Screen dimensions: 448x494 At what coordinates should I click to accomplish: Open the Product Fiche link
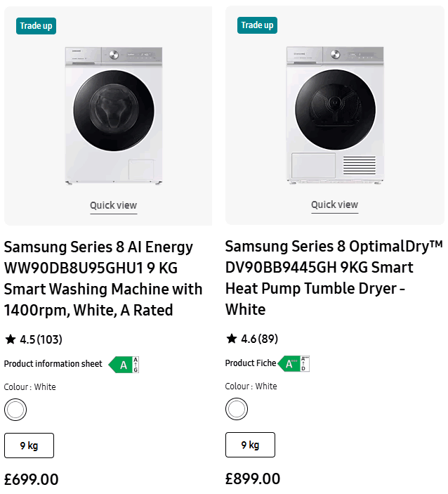coord(250,363)
